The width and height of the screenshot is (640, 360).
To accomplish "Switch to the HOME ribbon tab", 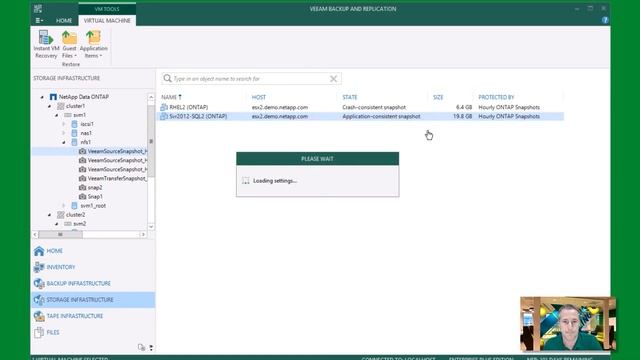I will (64, 20).
